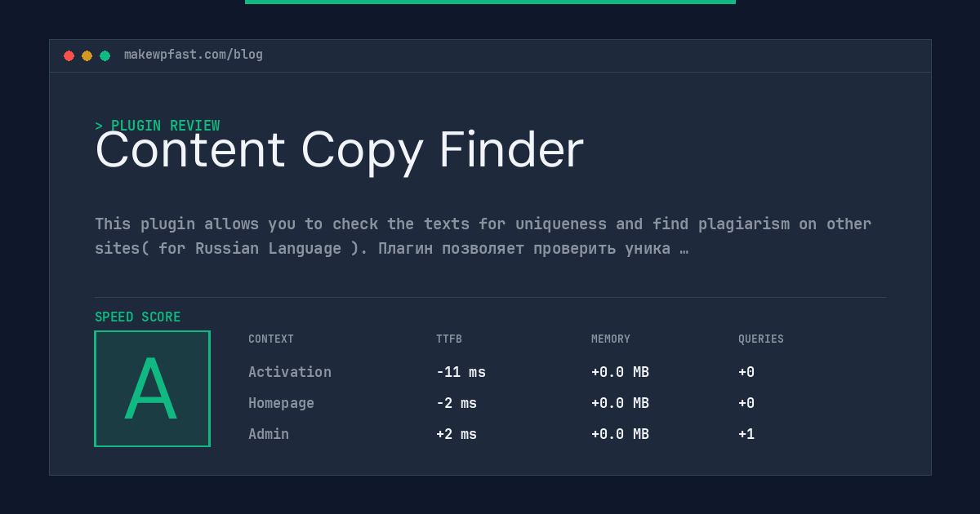Click the Activation memory value +0.0 MB
This screenshot has height=514, width=980.
pos(620,372)
